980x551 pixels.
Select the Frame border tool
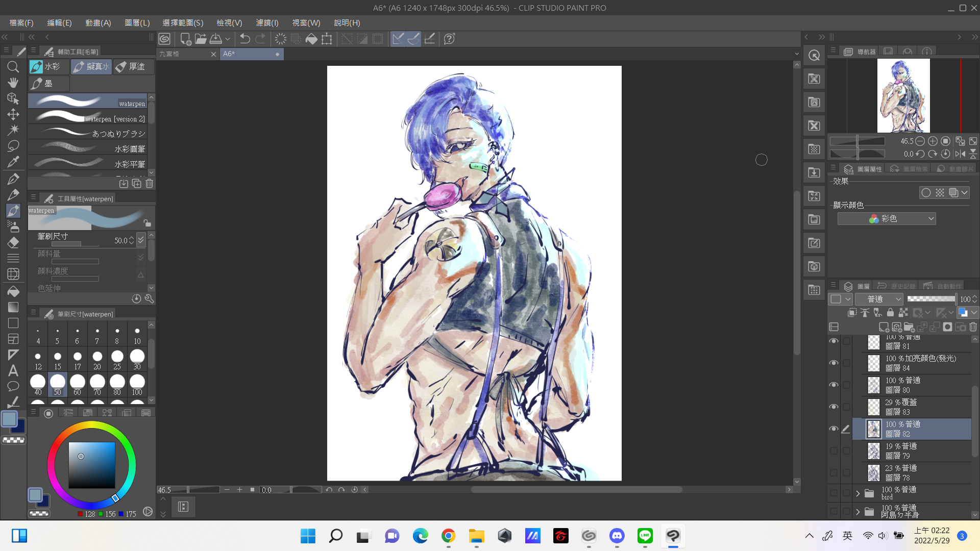click(13, 339)
